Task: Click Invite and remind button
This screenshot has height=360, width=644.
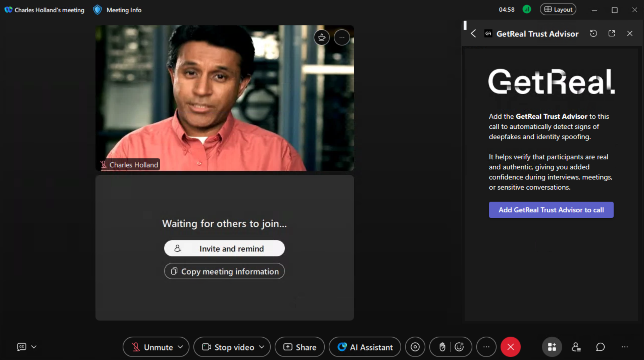Action: (x=224, y=249)
